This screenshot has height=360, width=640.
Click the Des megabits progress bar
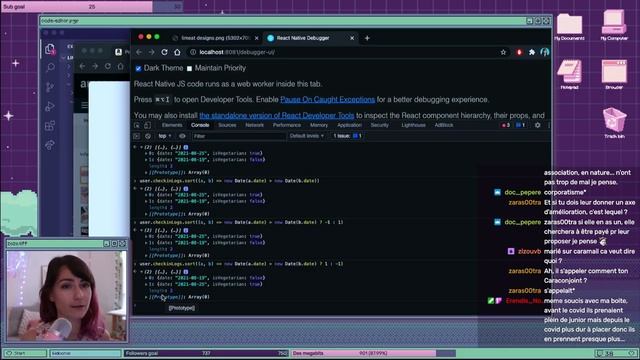click(x=373, y=353)
